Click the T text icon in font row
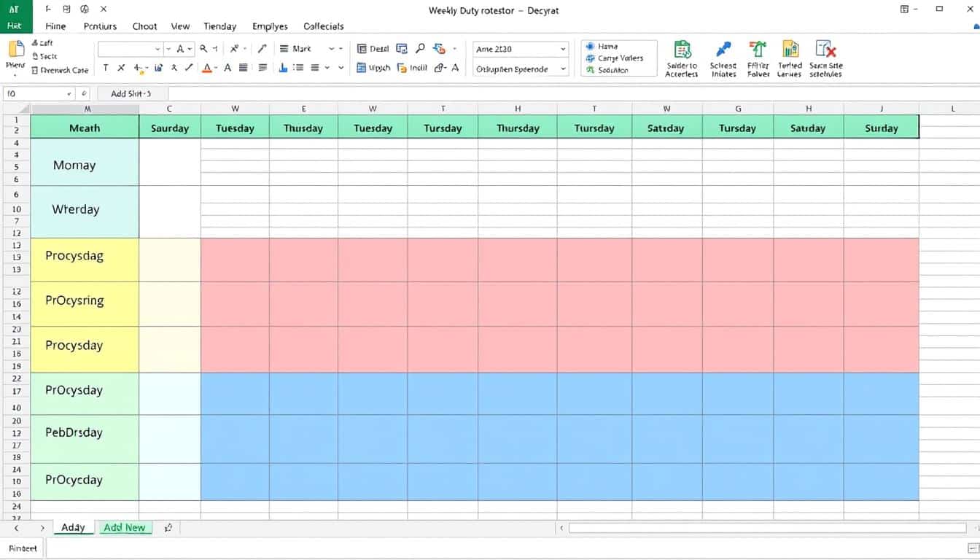 click(105, 68)
